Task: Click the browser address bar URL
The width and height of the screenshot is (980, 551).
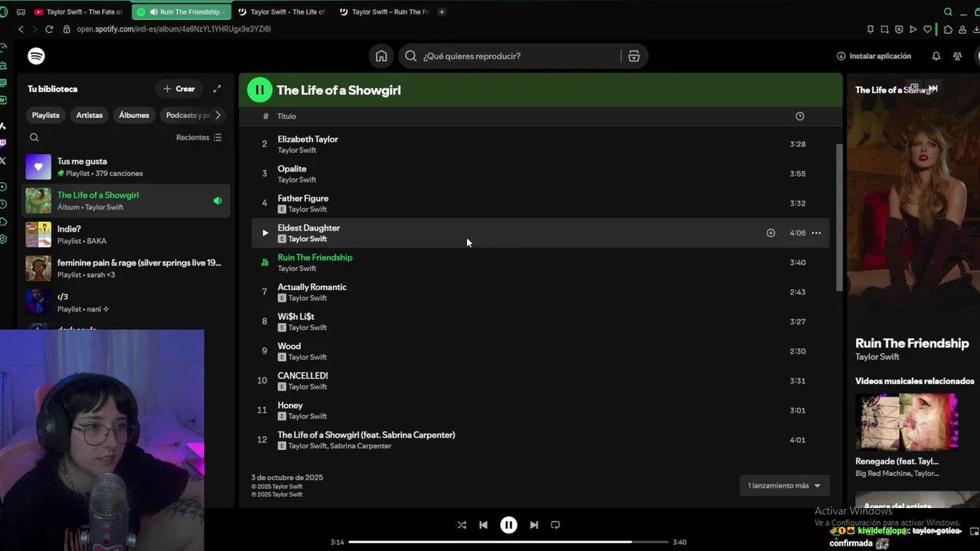Action: [174, 29]
